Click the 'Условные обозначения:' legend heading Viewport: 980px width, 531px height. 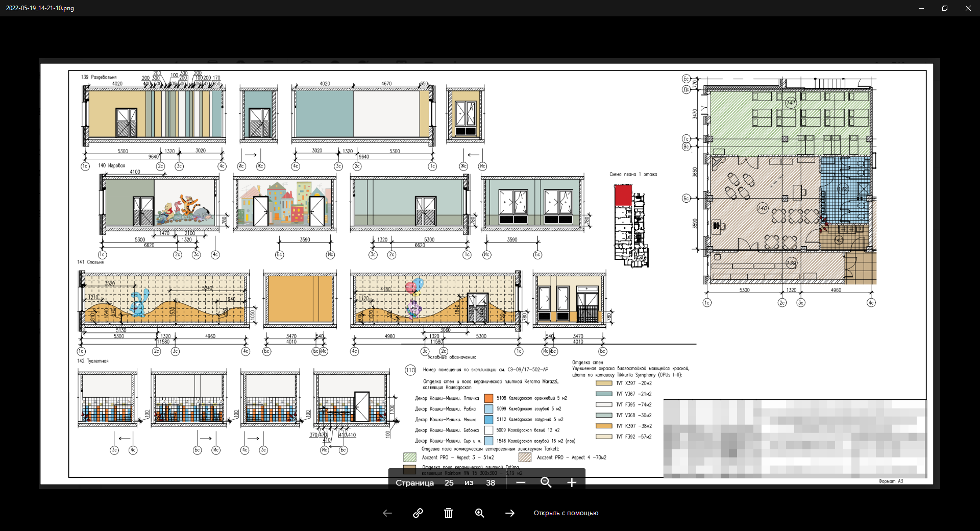(x=452, y=357)
